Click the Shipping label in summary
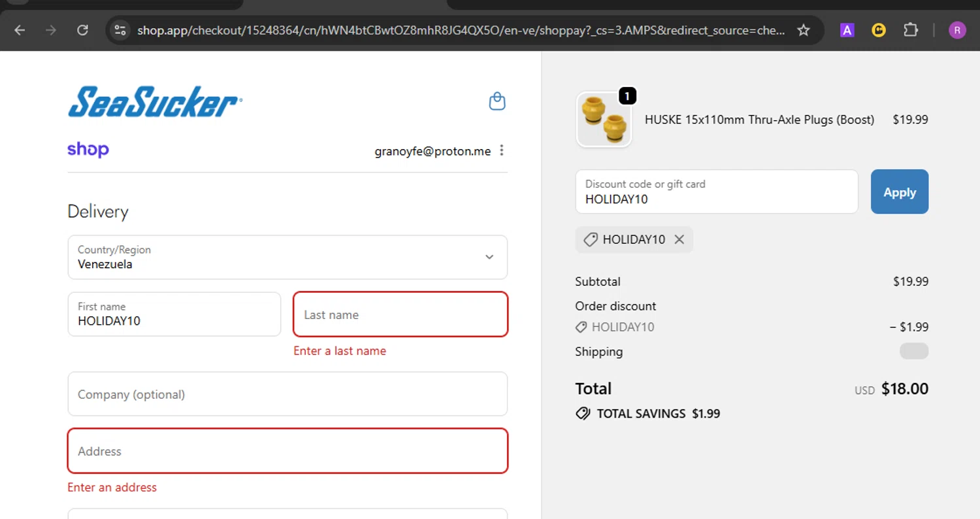This screenshot has height=519, width=980. [x=599, y=352]
